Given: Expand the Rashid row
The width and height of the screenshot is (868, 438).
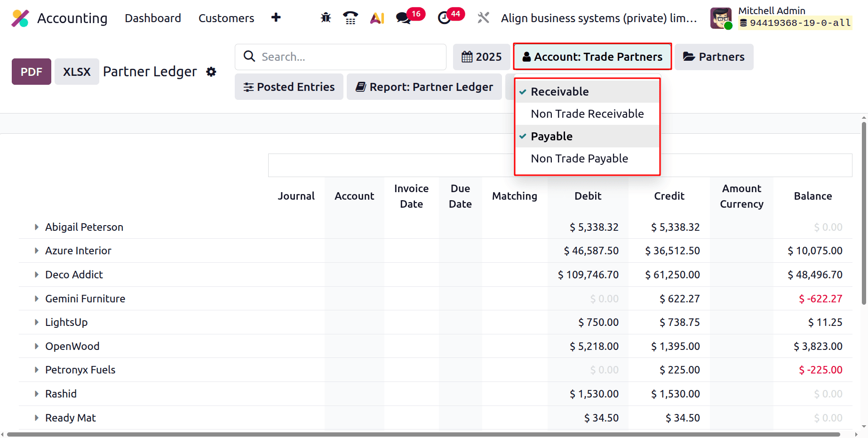Looking at the screenshot, I should 36,394.
